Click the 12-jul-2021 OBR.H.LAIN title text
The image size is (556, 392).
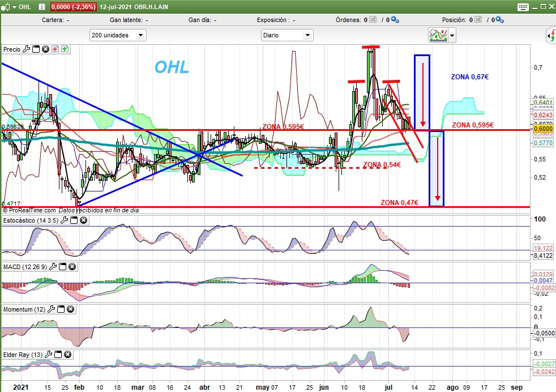pyautogui.click(x=134, y=7)
